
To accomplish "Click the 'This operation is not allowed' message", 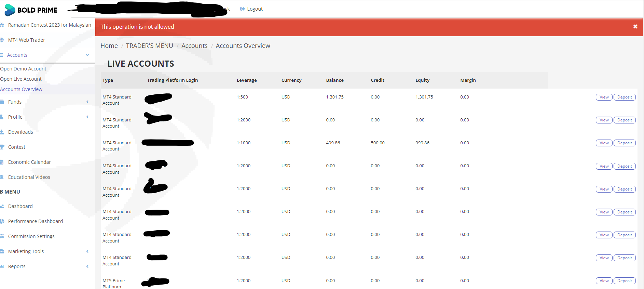I will coord(137,27).
